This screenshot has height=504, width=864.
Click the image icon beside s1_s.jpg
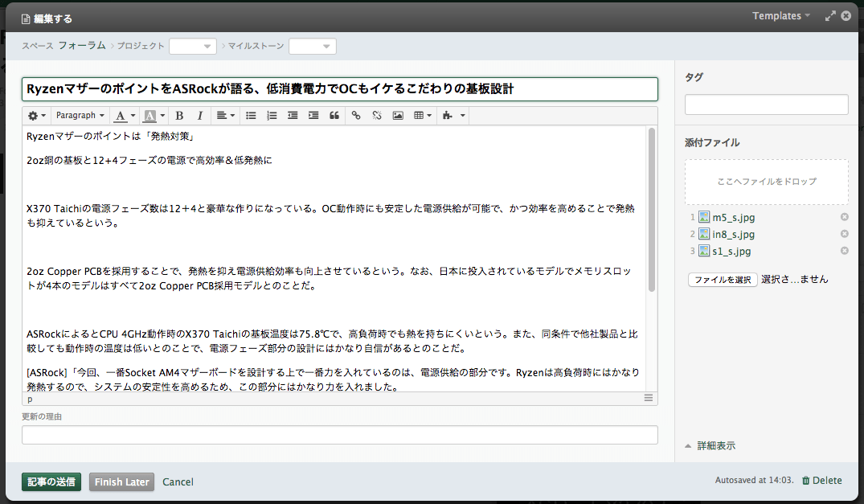704,251
